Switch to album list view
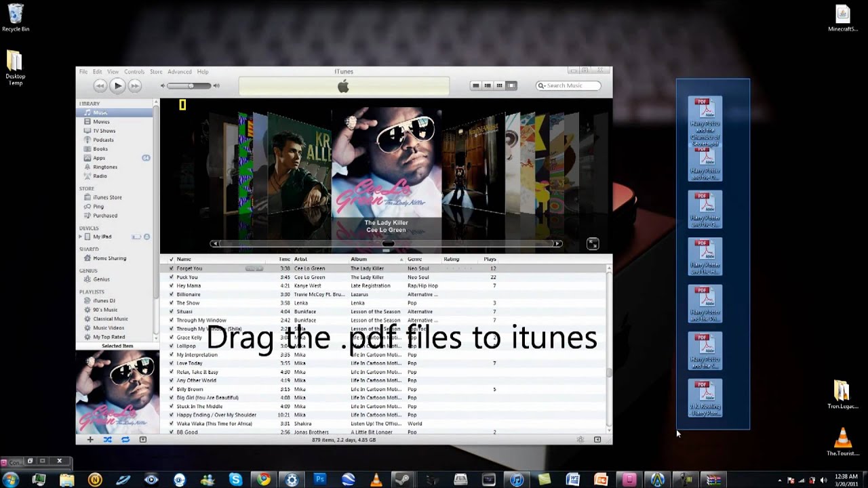Screen dimensions: 868x488 pyautogui.click(x=488, y=85)
